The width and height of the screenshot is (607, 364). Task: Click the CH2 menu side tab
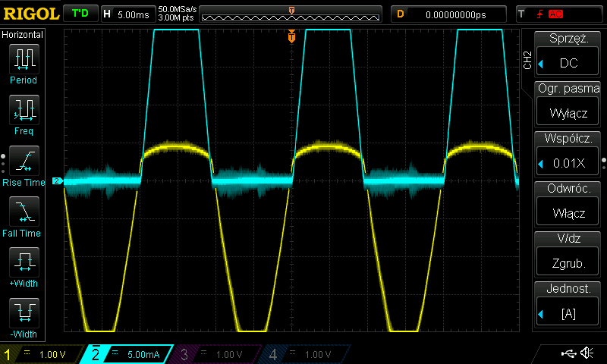(527, 60)
